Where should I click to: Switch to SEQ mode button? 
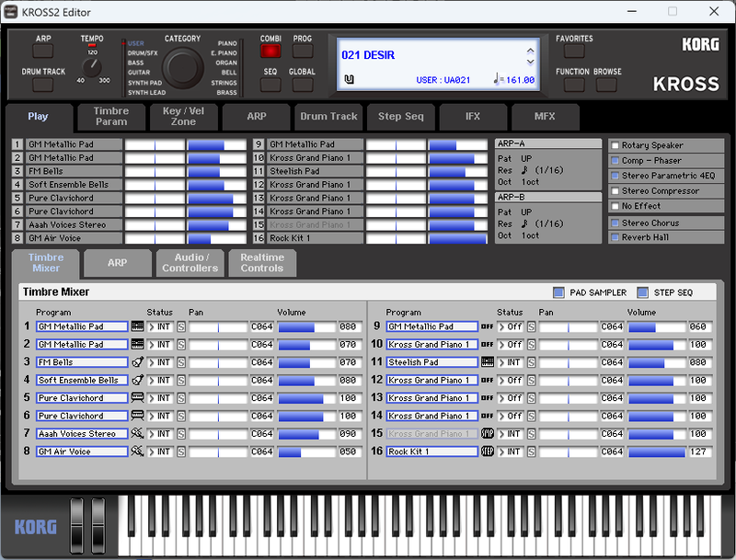[270, 85]
